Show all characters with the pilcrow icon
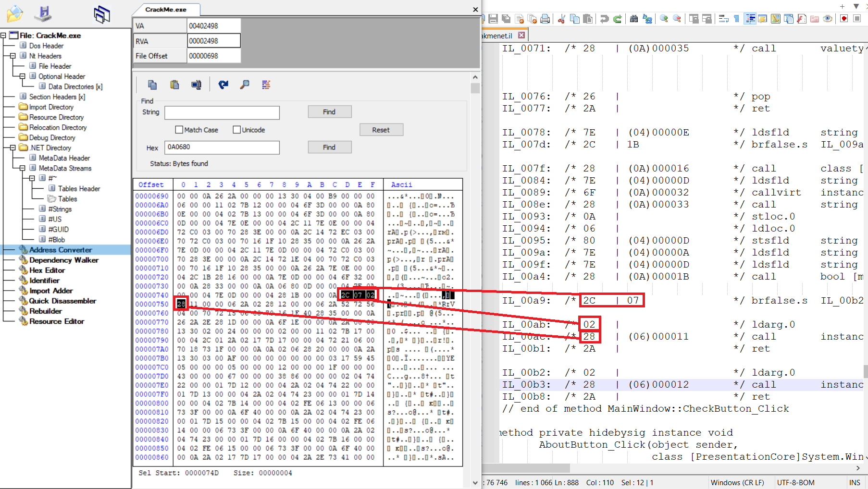This screenshot has height=489, width=868. pyautogui.click(x=736, y=19)
